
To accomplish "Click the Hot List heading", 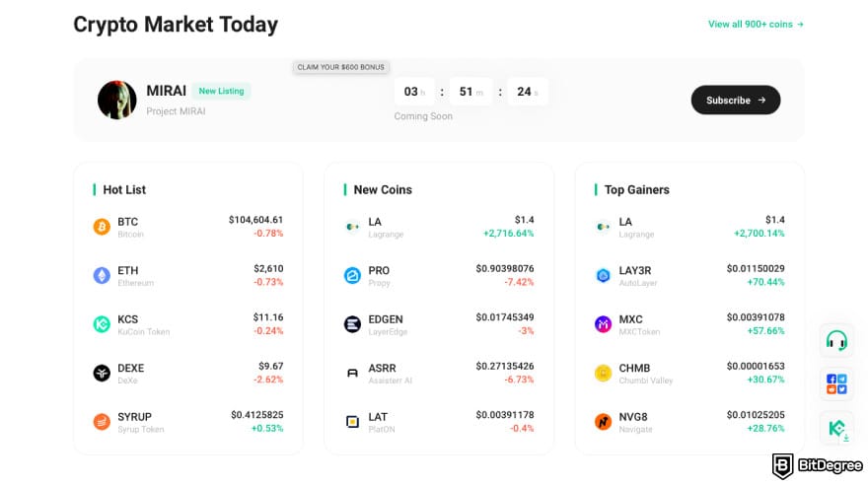I will [124, 189].
